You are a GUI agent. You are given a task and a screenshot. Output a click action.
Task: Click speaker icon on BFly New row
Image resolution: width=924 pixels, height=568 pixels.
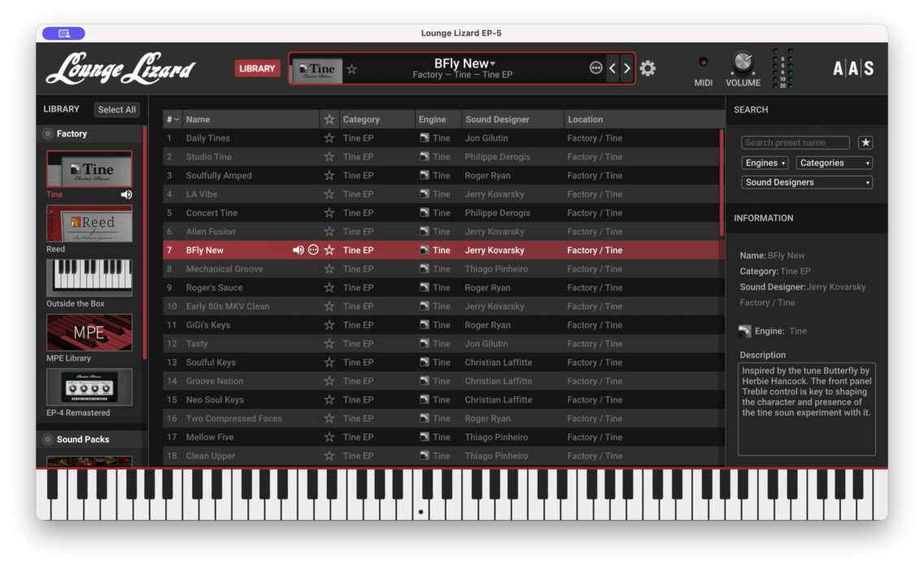(299, 251)
